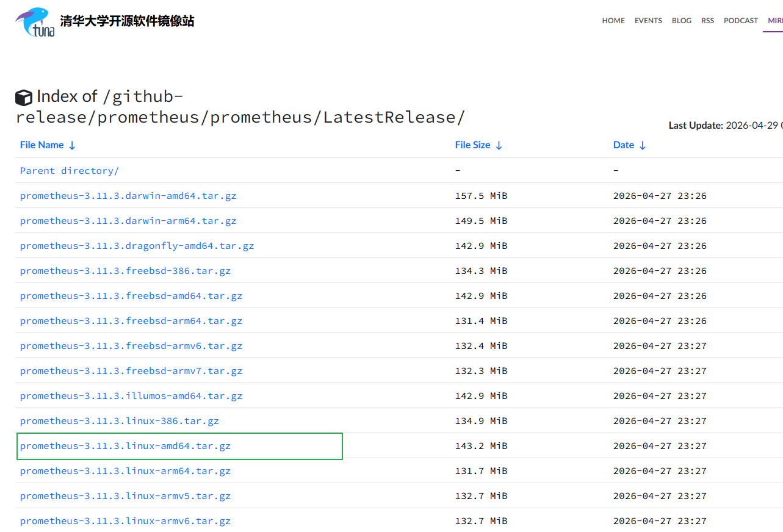This screenshot has height=532, width=783.
Task: Download prometheus-3.11.3.illumos-amd64.tar.gz
Action: (131, 396)
